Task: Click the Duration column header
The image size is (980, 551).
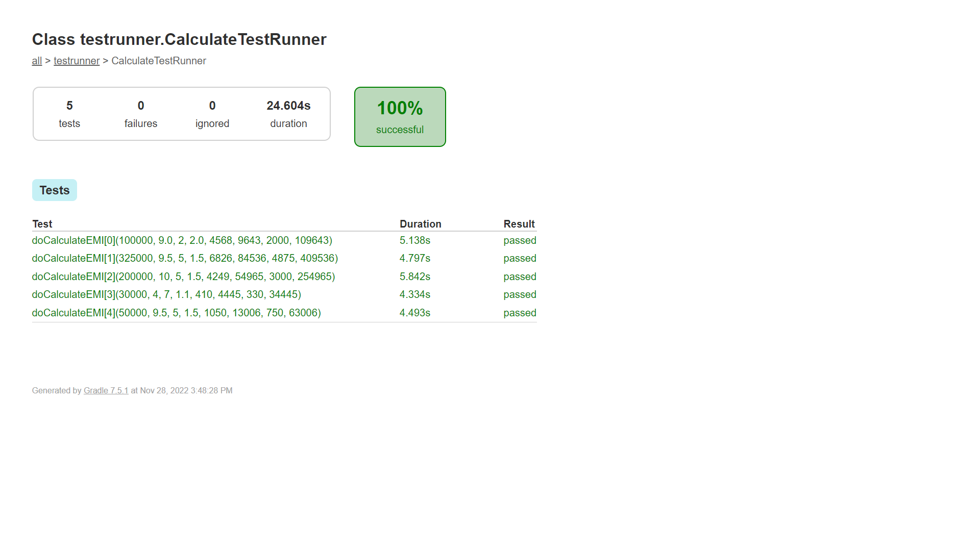Action: point(420,224)
